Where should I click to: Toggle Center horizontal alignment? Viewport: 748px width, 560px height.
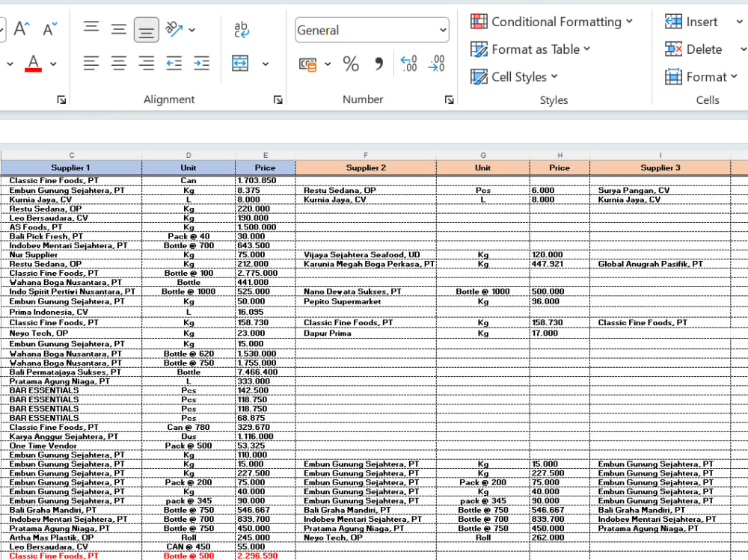coord(119,63)
